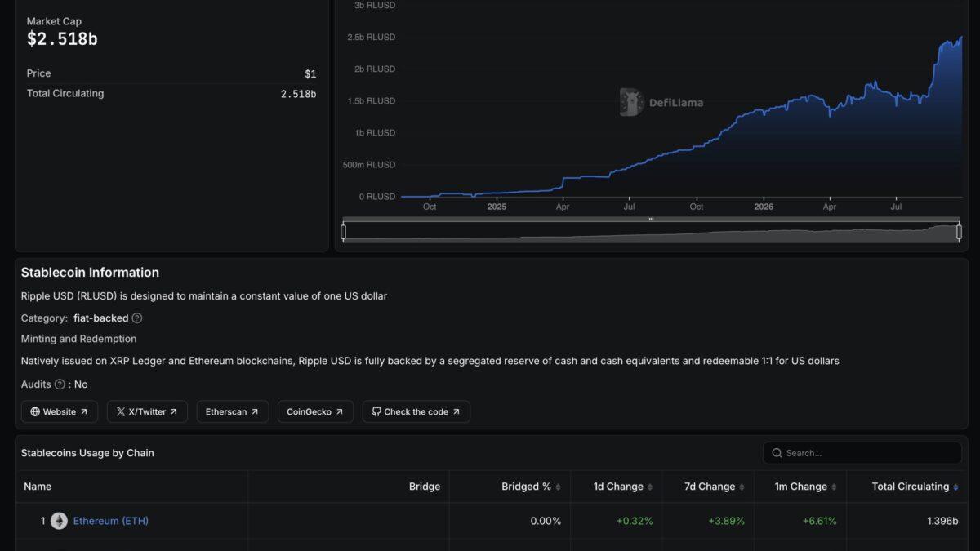This screenshot has width=980, height=551.
Task: Focus the chain Search input field
Action: click(x=862, y=453)
